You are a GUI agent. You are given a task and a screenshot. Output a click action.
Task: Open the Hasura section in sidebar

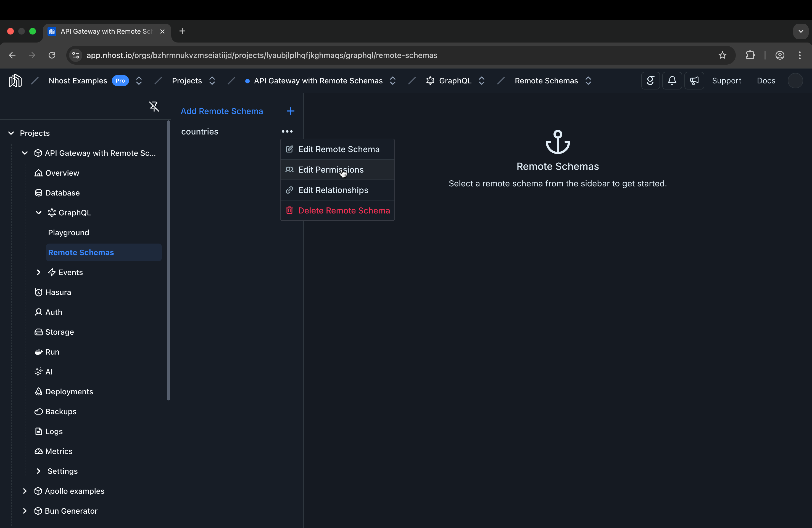(x=58, y=292)
